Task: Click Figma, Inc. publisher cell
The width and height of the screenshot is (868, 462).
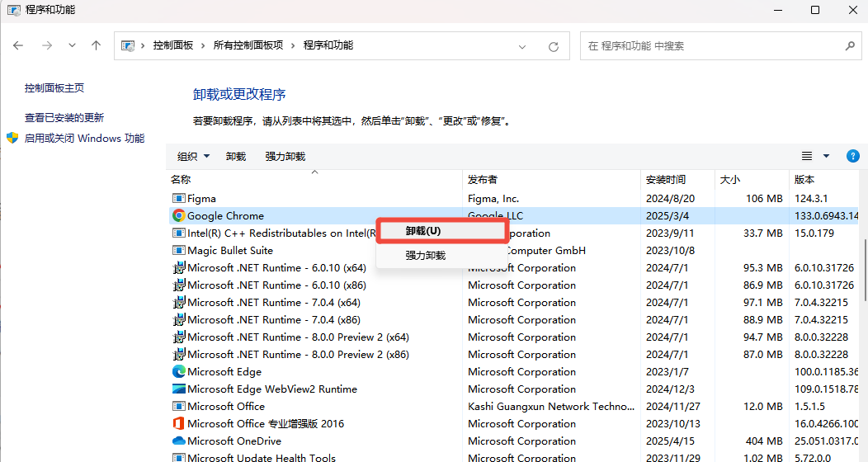Action: click(493, 198)
